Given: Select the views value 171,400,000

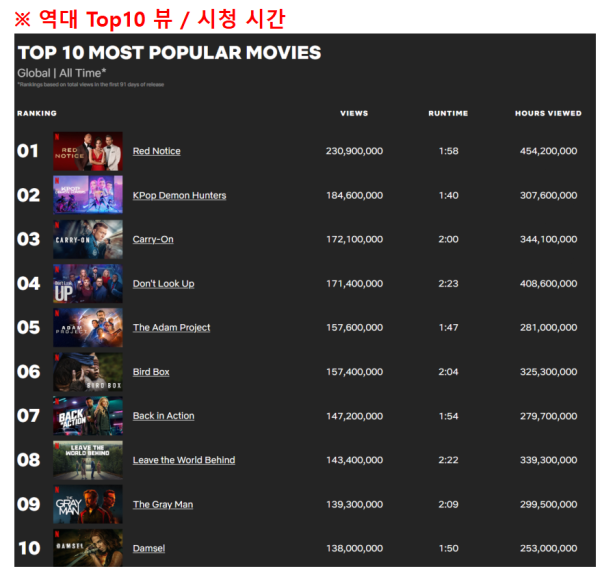Looking at the screenshot, I should (x=354, y=284).
